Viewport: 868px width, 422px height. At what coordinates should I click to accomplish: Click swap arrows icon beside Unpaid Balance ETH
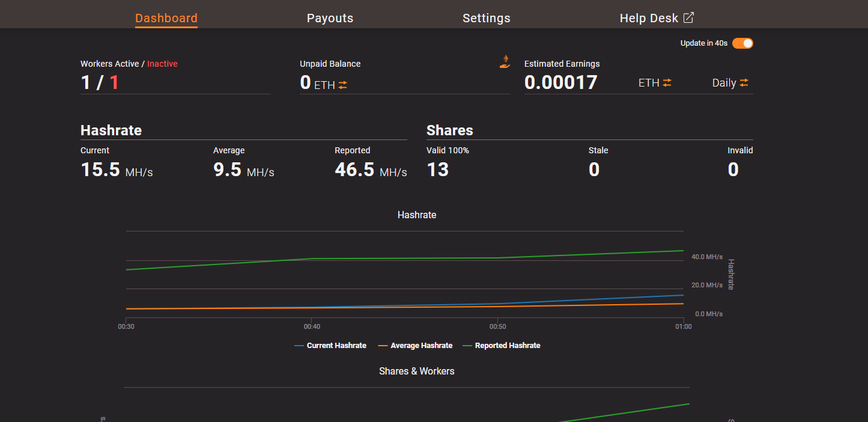[342, 85]
